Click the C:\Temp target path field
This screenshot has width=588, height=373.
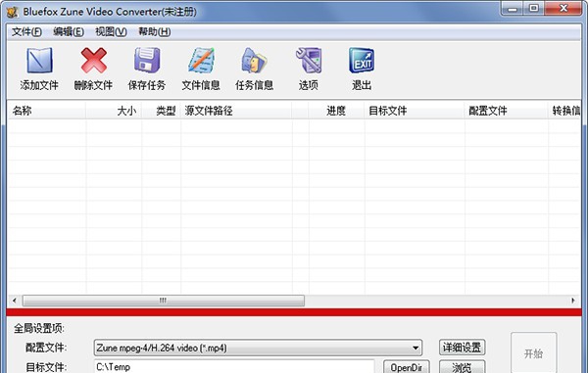tap(234, 366)
